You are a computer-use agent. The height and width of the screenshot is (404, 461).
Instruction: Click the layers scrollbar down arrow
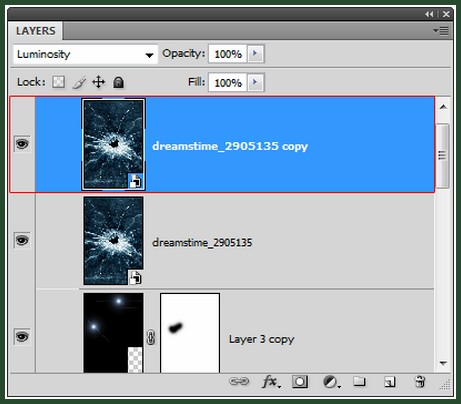pyautogui.click(x=443, y=363)
